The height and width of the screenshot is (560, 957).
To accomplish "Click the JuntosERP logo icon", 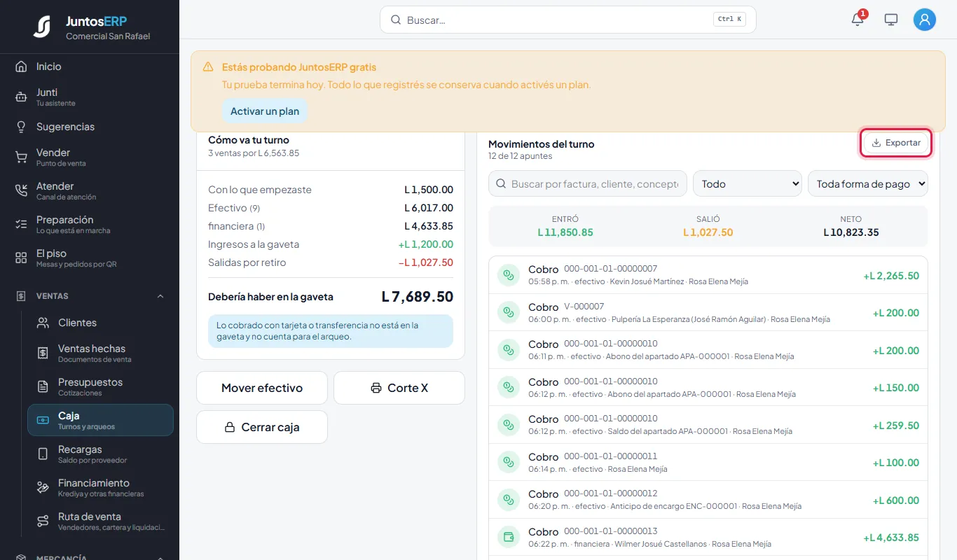I will [42, 26].
